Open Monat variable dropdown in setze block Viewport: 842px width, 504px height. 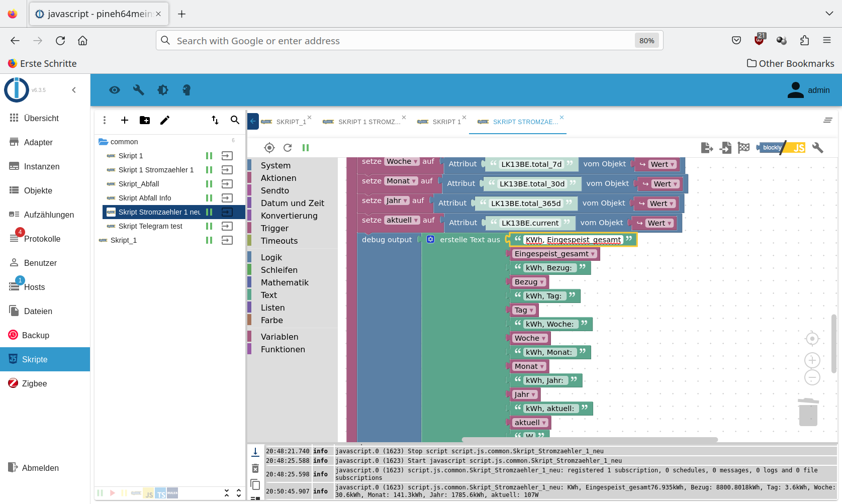401,181
